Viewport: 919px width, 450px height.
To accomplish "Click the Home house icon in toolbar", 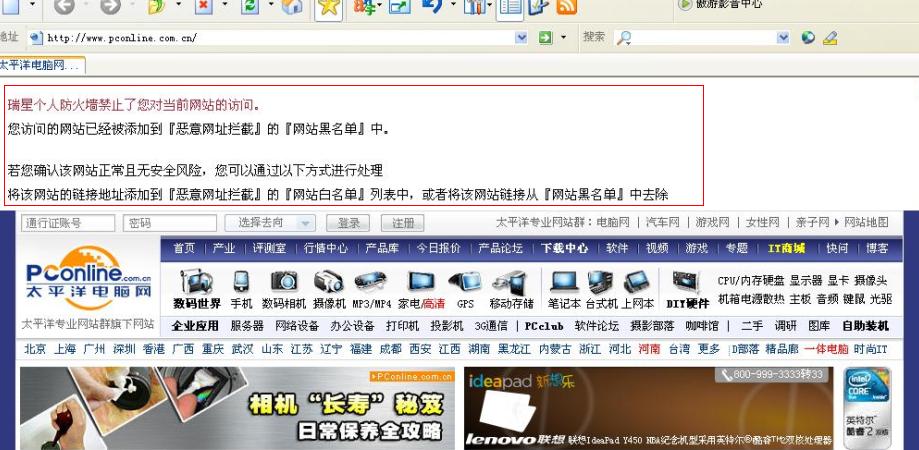I will (292, 6).
